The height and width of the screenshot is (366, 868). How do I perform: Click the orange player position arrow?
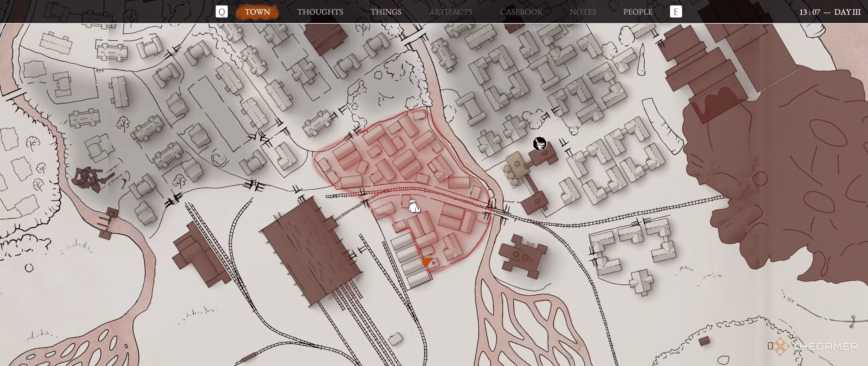tap(427, 261)
